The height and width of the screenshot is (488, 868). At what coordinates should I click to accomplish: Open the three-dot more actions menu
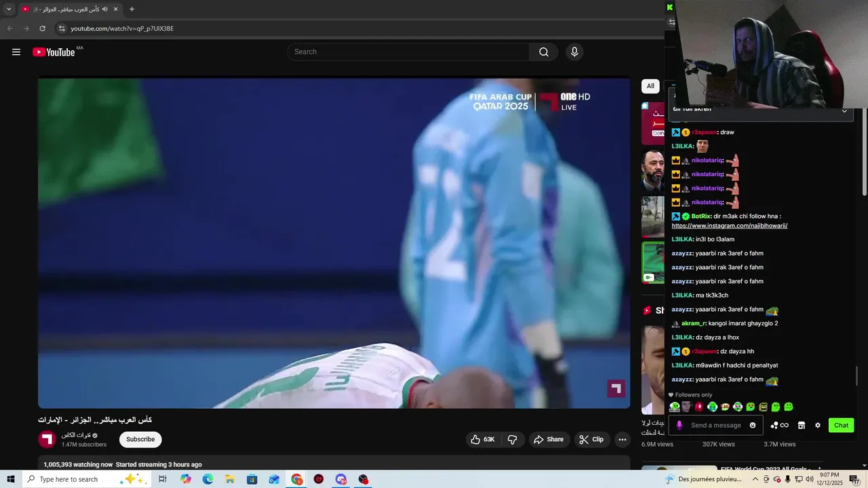click(x=622, y=439)
